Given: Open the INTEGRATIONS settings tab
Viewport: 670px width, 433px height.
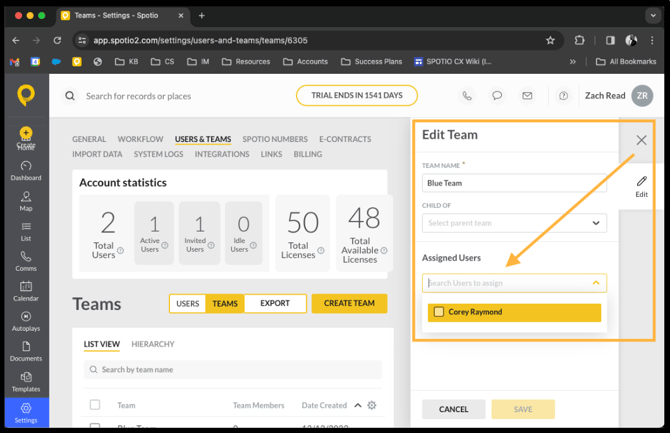Looking at the screenshot, I should click(x=222, y=154).
